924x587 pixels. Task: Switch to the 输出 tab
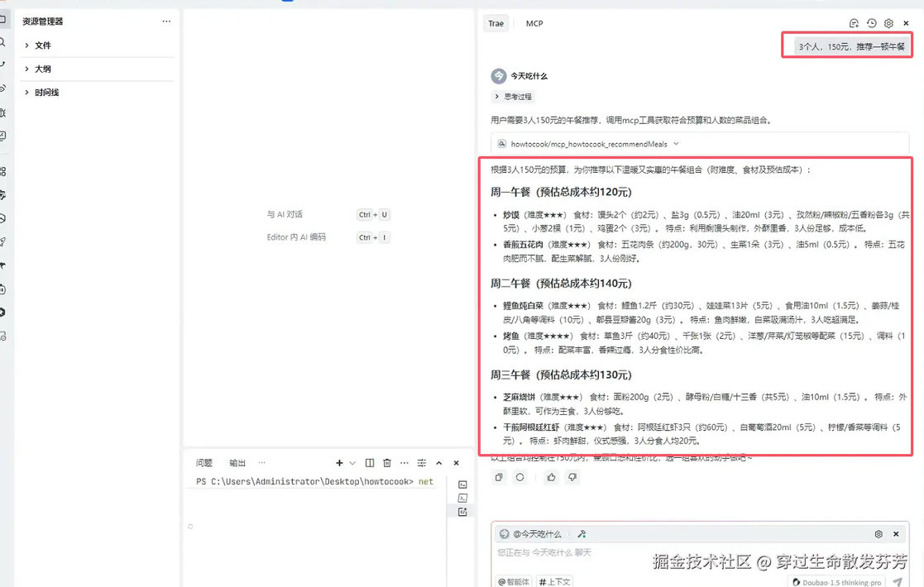[x=237, y=463]
